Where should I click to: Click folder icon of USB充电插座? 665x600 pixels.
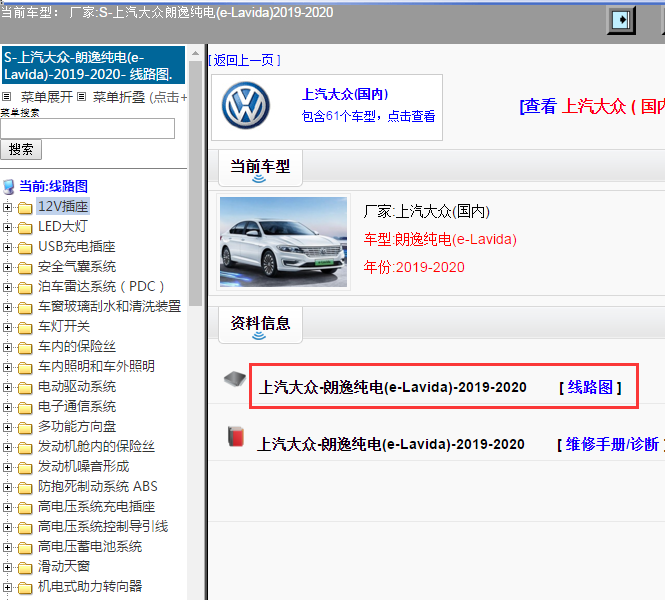[x=25, y=248]
